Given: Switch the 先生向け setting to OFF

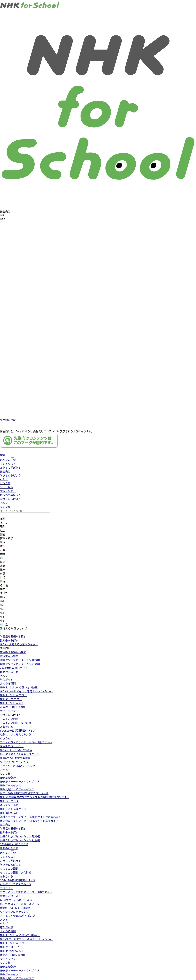Looking at the screenshot, I should click(x=2, y=220).
